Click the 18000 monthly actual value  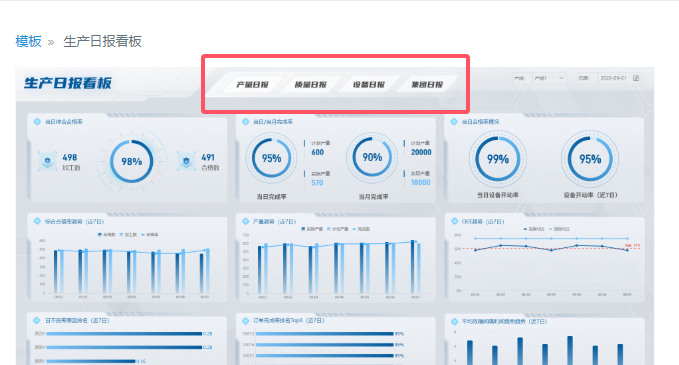coord(420,183)
